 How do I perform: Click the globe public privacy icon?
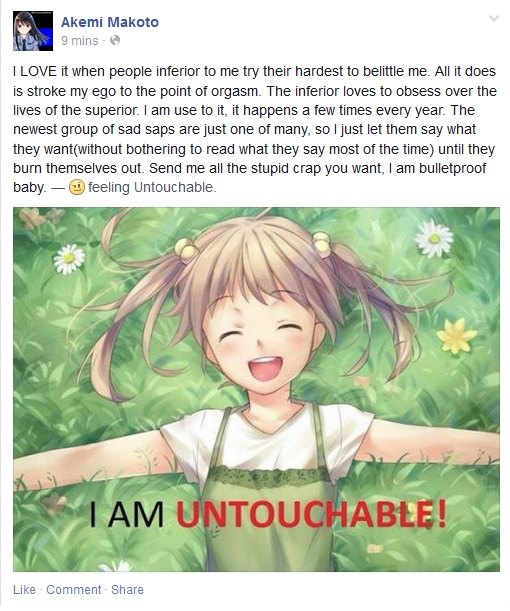[115, 40]
